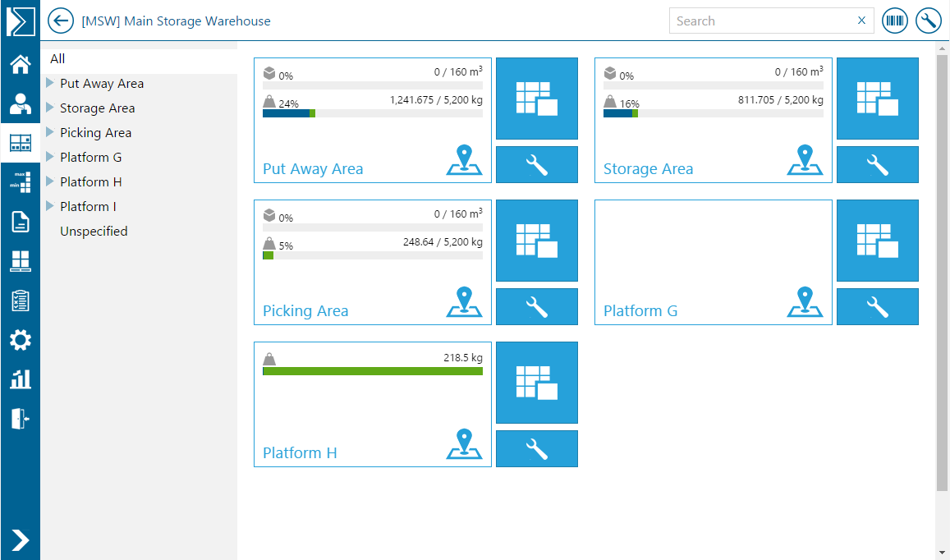The width and height of the screenshot is (950, 560).
Task: Open the min/max stock levels icon
Action: (21, 182)
